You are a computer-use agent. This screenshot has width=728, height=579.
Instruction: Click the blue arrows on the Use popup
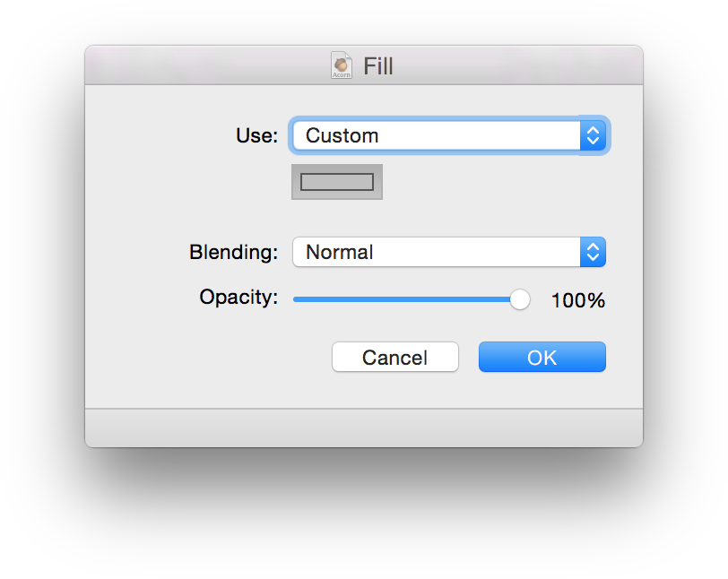click(x=592, y=136)
